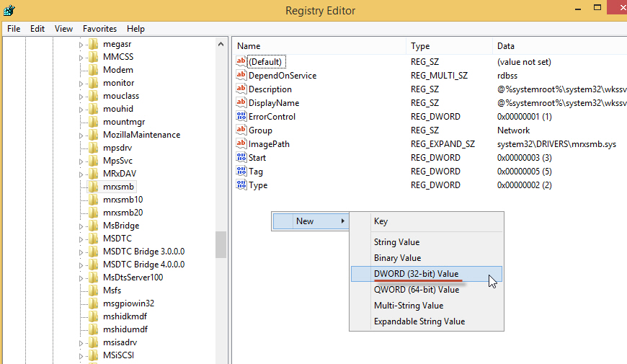Click the ImagePath string value icon
This screenshot has height=364, width=627.
[x=241, y=144]
